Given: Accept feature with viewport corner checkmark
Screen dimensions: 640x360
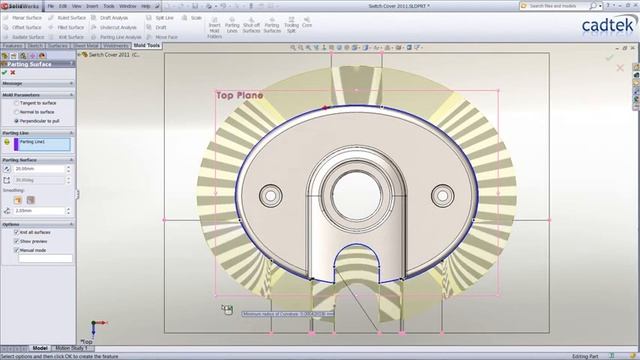Looking at the screenshot, I should (x=609, y=58).
